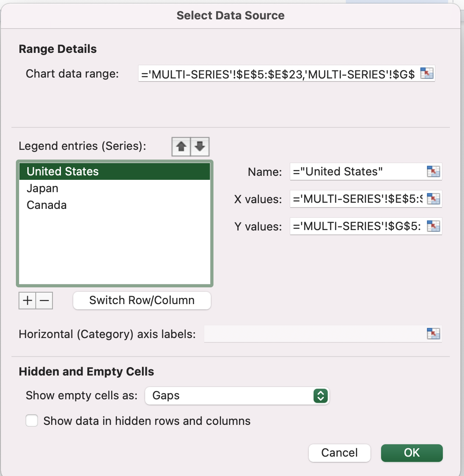Cancel the Select Data Source dialog
464x476 pixels.
coord(339,453)
